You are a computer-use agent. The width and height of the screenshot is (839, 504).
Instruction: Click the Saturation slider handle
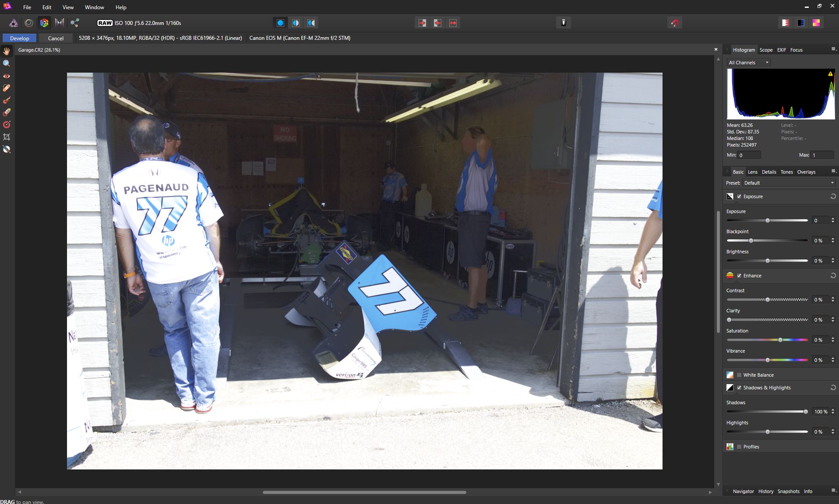tap(780, 340)
